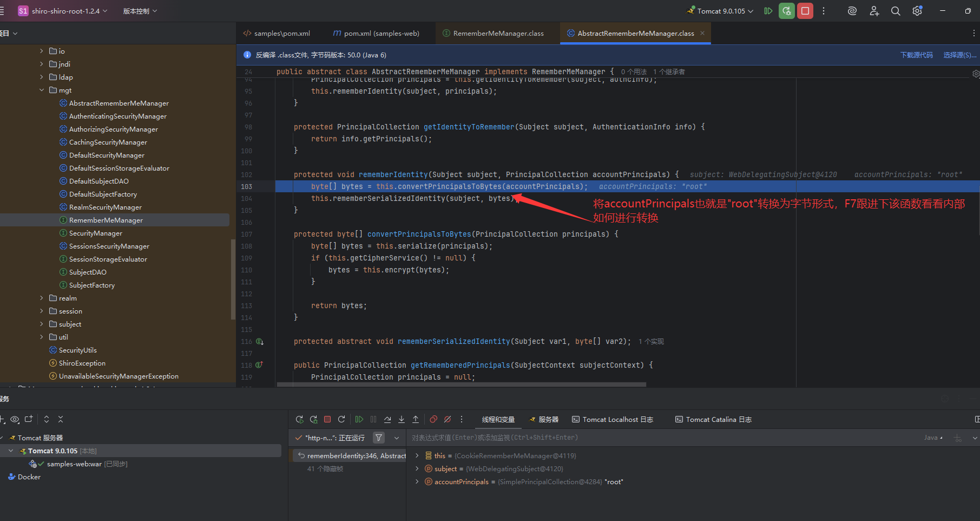Toggle the services view eye options
This screenshot has height=521, width=980.
click(x=15, y=419)
